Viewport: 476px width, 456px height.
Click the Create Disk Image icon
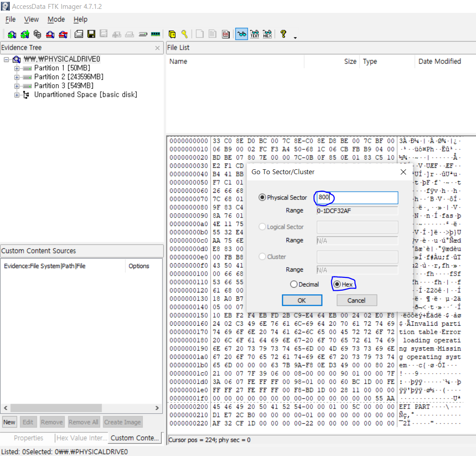click(79, 34)
